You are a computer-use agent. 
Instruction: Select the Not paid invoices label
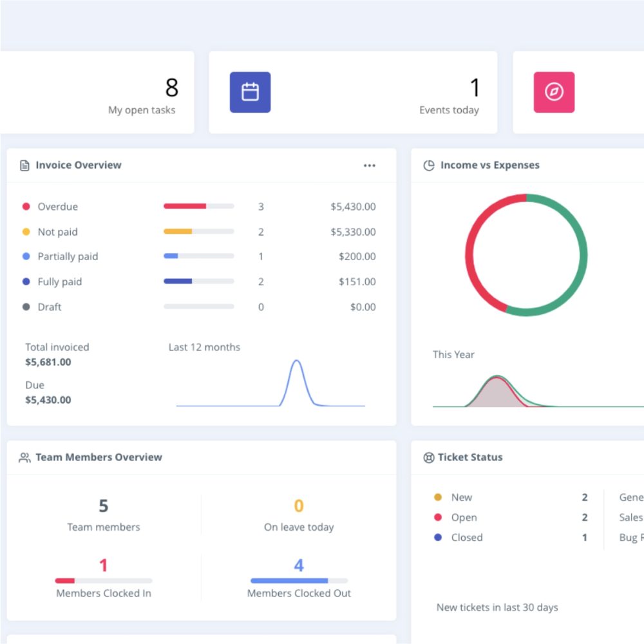(57, 232)
